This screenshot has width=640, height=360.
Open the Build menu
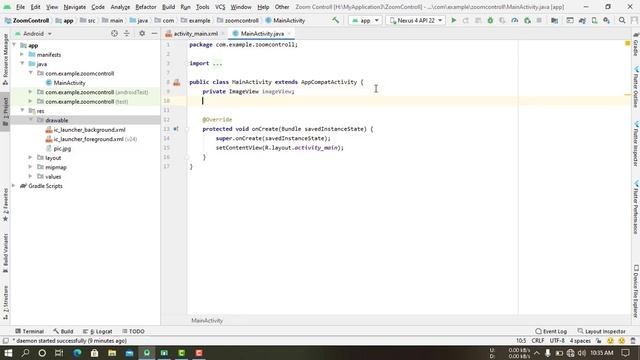click(x=168, y=7)
